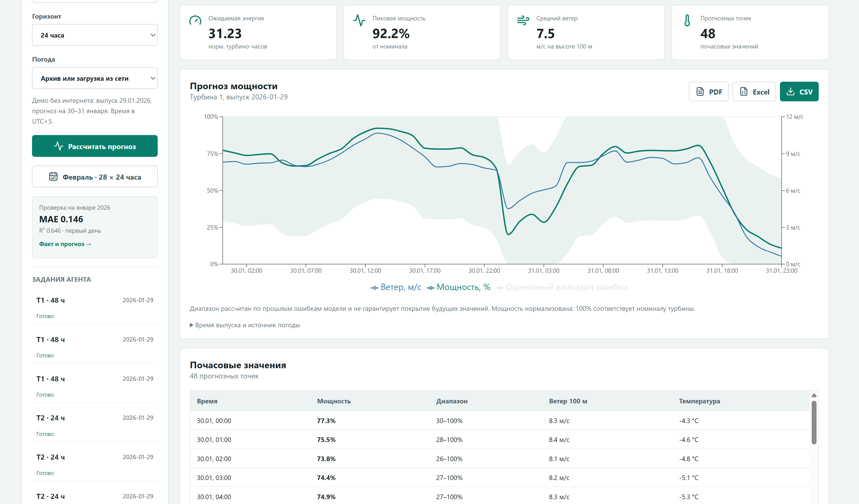Expand Время выпуска и источник погоды details

pyautogui.click(x=245, y=325)
